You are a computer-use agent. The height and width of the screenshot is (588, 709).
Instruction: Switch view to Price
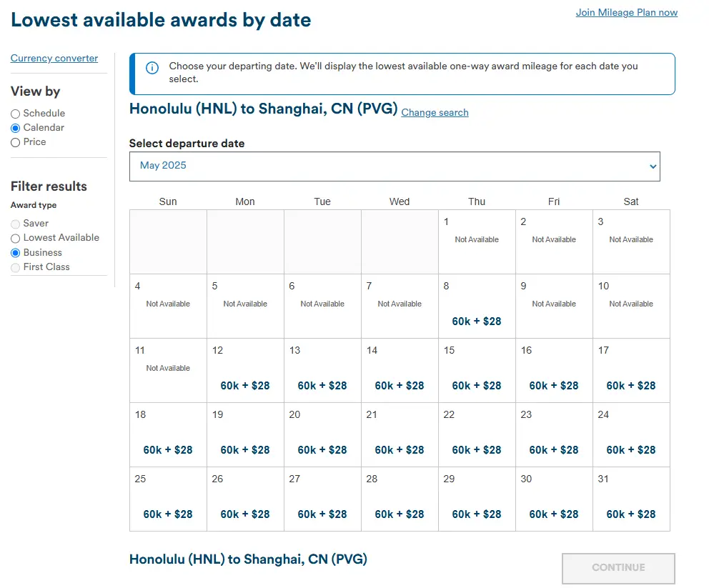(16, 142)
